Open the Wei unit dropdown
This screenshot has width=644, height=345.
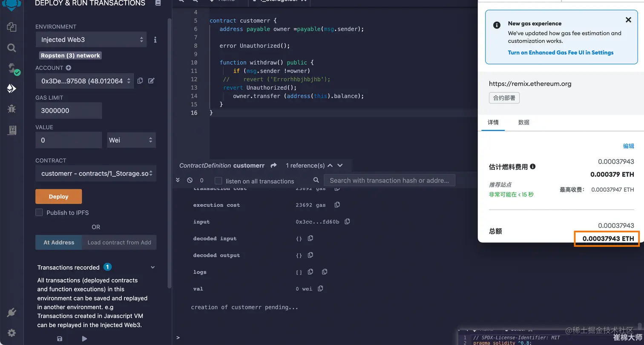pos(132,140)
